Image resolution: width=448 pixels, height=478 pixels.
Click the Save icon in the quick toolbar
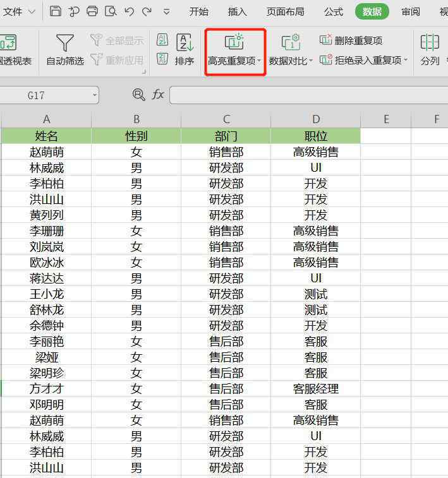click(56, 11)
